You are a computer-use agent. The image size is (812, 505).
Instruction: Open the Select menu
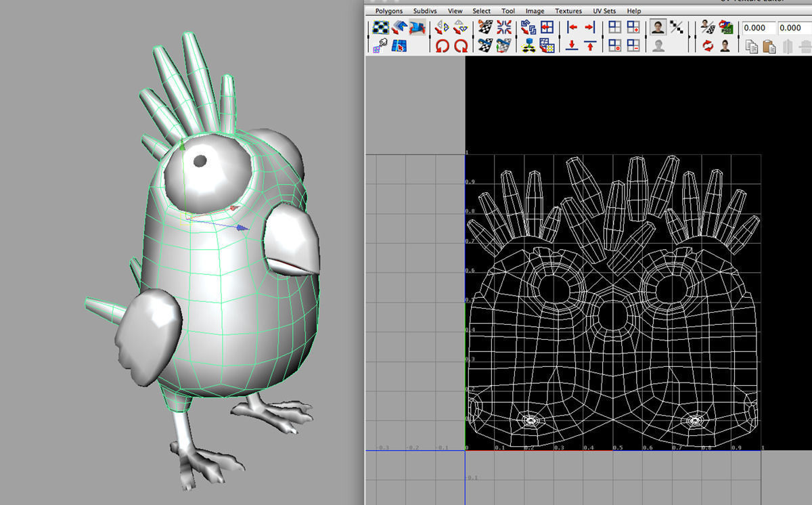point(482,12)
